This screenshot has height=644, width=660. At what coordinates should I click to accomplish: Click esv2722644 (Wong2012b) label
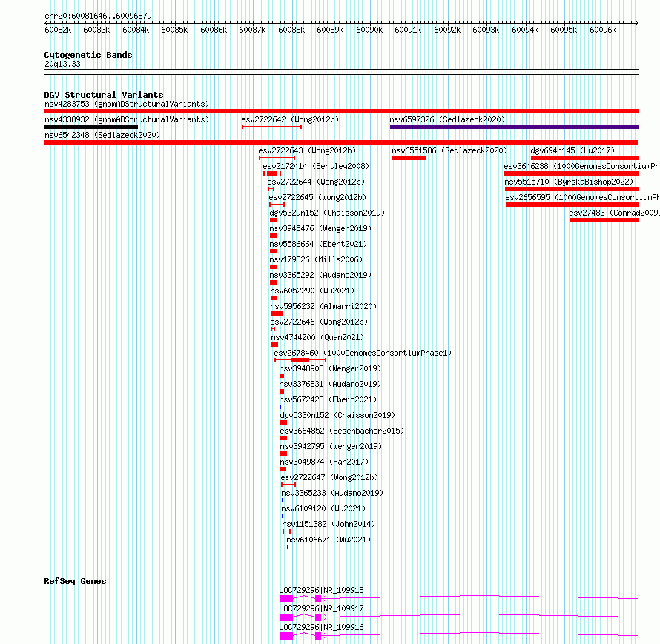pyautogui.click(x=316, y=182)
